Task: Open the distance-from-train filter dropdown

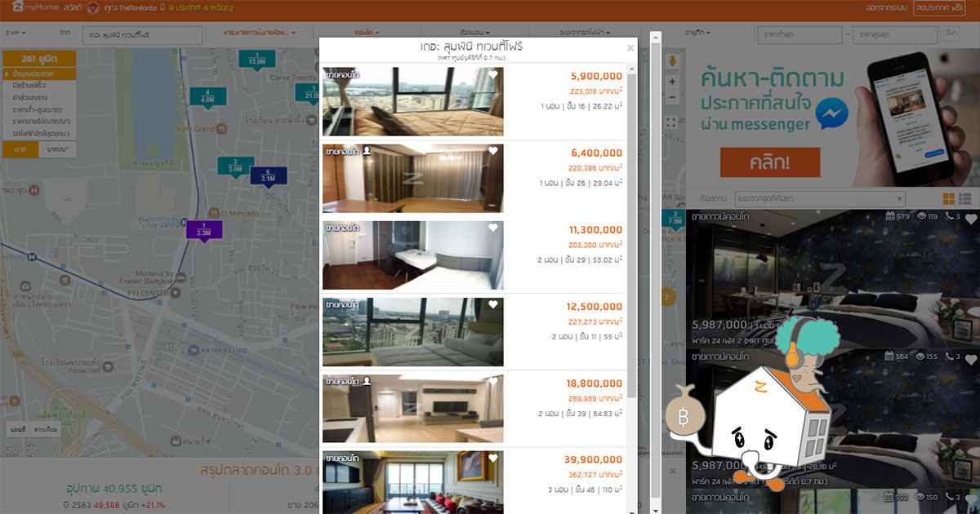Action: click(586, 33)
